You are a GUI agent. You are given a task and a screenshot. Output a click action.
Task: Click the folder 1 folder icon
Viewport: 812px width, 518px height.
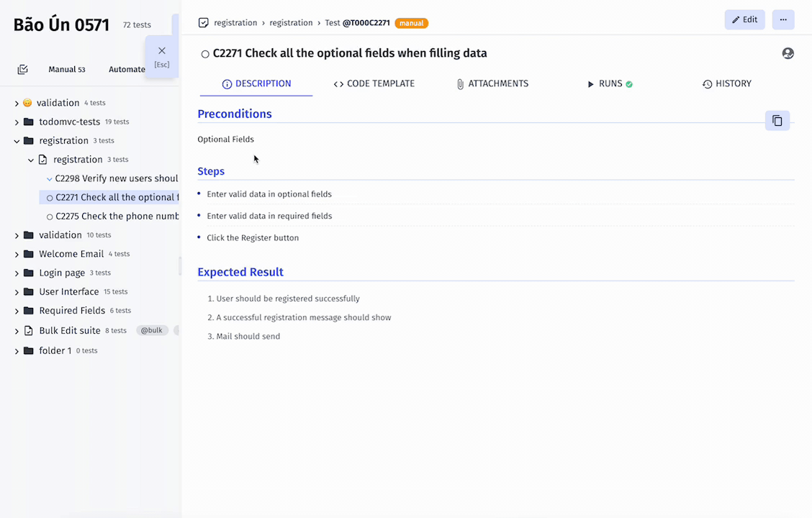pos(29,350)
